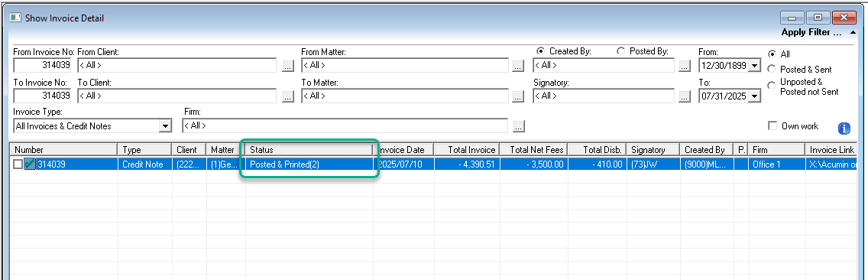Click the - 4,390.51 total invoice cell
868x280 pixels.
467,164
